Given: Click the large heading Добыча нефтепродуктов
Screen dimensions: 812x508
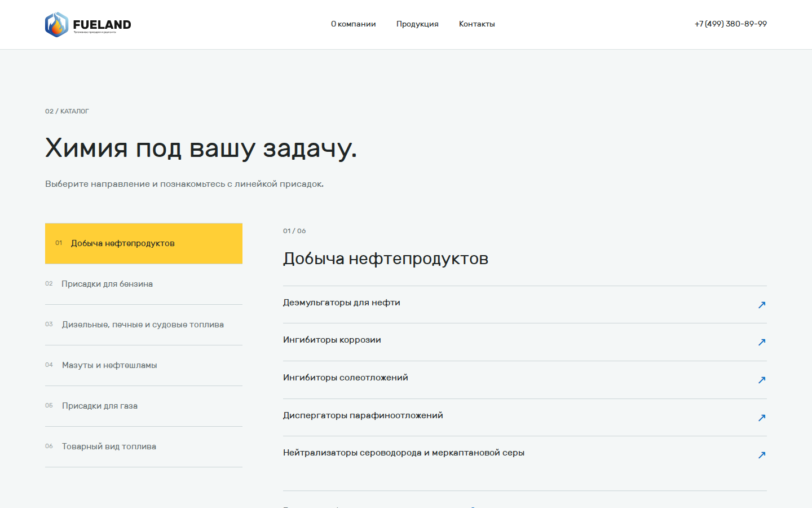Looking at the screenshot, I should click(386, 259).
